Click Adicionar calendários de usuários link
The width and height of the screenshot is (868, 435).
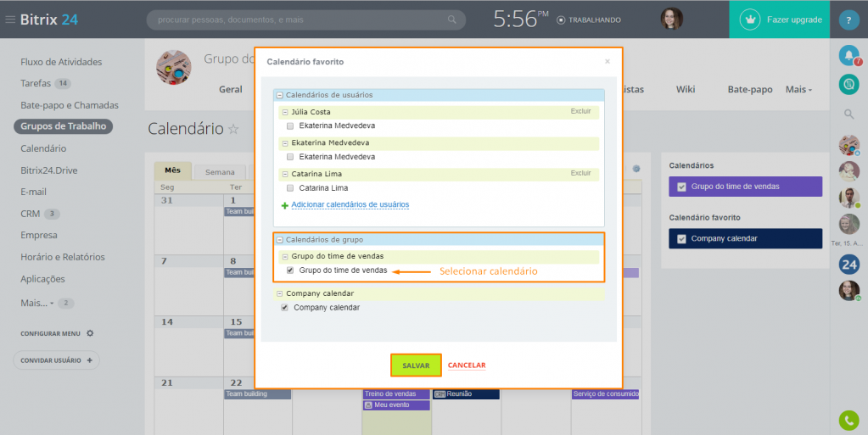350,204
